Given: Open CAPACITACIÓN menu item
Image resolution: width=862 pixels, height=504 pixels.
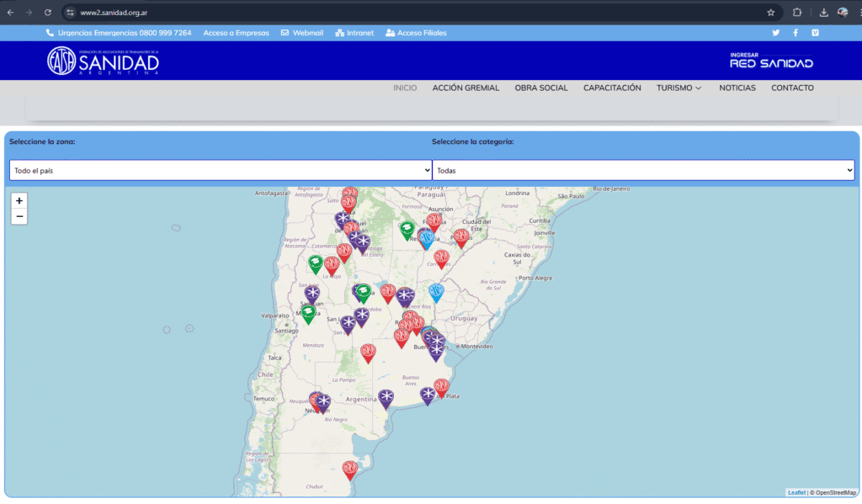Looking at the screenshot, I should tap(612, 88).
